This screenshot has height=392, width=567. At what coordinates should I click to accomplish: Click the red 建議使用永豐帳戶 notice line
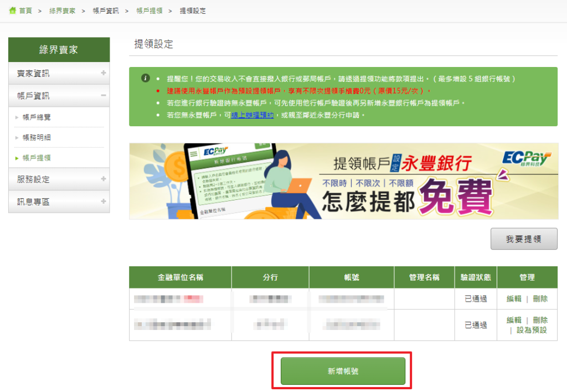(298, 91)
